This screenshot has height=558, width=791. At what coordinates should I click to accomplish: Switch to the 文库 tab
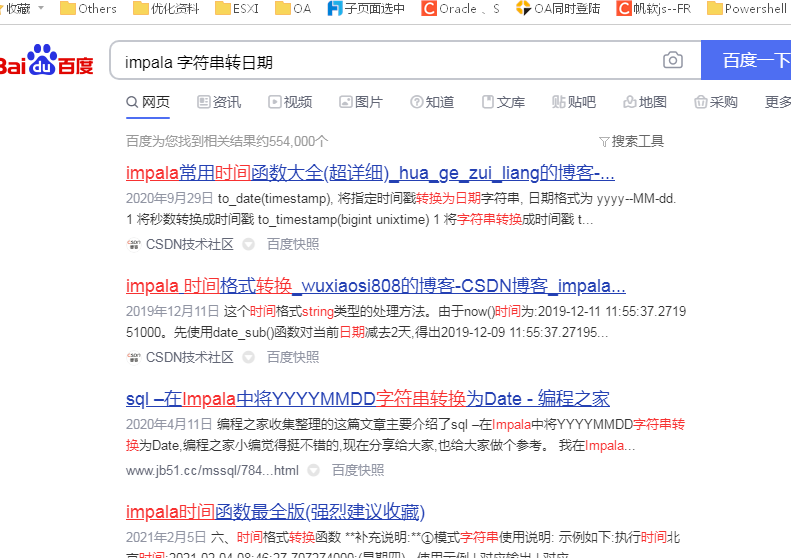tap(503, 102)
